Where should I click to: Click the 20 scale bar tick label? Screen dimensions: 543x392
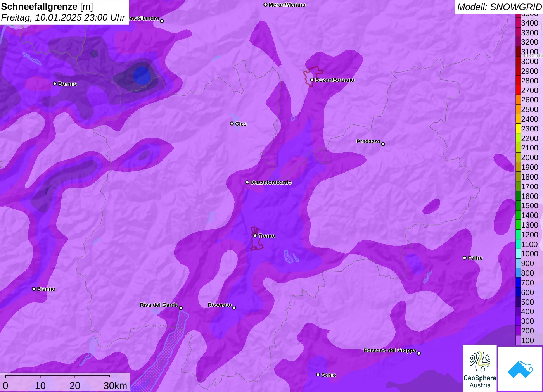75,385
